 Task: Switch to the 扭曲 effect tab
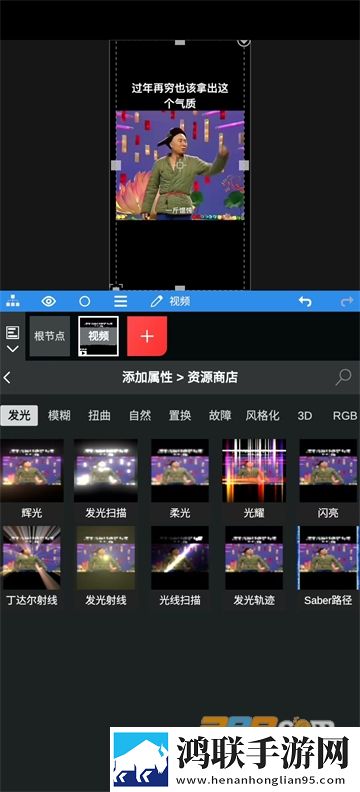coord(99,416)
